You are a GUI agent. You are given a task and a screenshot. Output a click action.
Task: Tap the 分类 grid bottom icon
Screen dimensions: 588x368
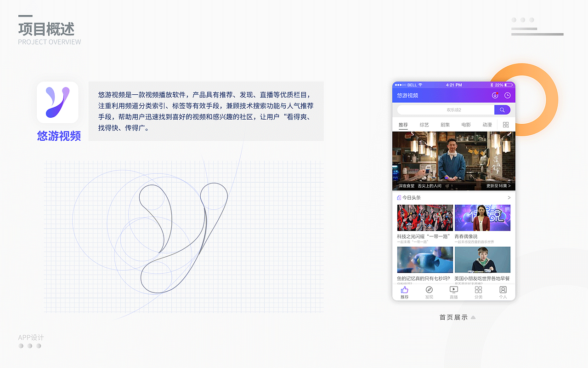478,290
